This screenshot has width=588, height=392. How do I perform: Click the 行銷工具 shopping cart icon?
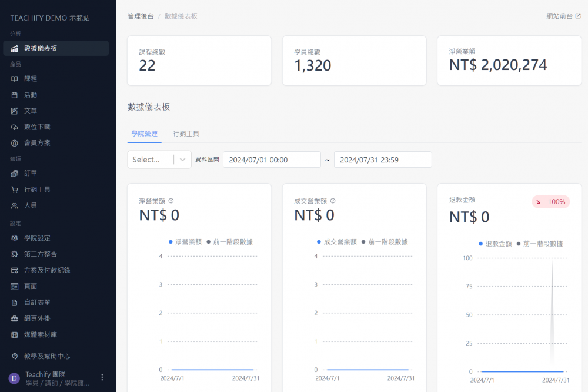(15, 190)
